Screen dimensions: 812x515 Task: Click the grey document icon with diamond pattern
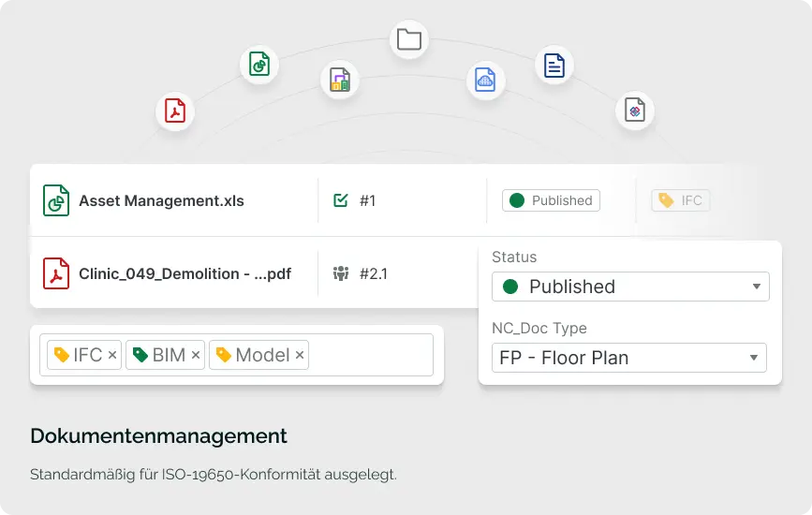pos(635,110)
